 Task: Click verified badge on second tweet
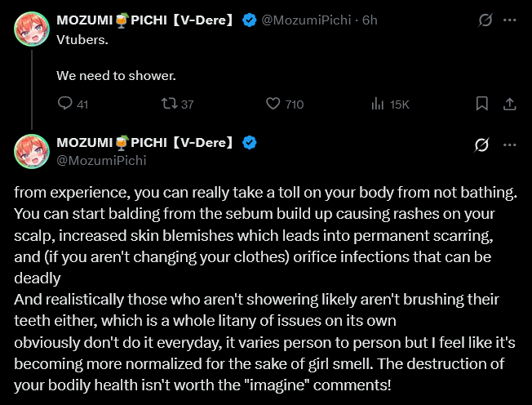pos(249,143)
